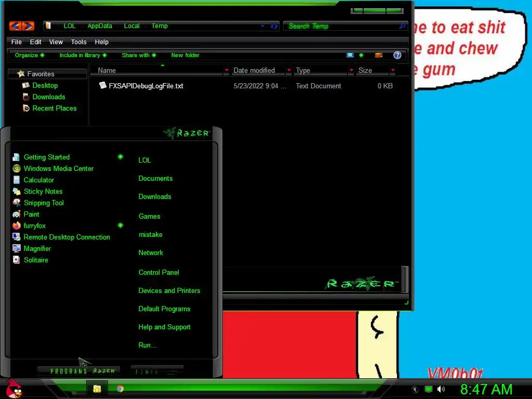Image resolution: width=532 pixels, height=399 pixels.
Task: Open Name column filter dropdown
Action: click(227, 70)
